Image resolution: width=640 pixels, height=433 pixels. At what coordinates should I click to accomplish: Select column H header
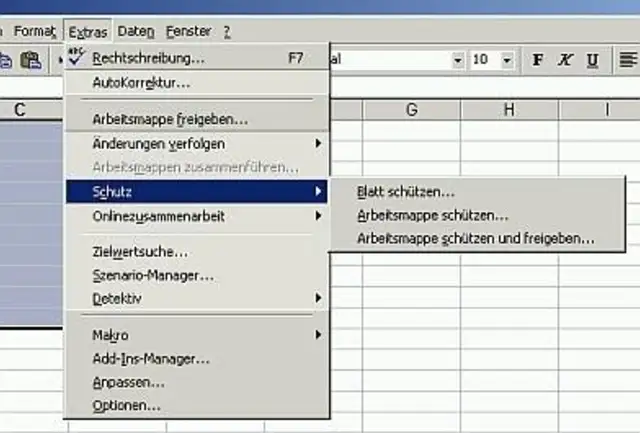pos(509,109)
